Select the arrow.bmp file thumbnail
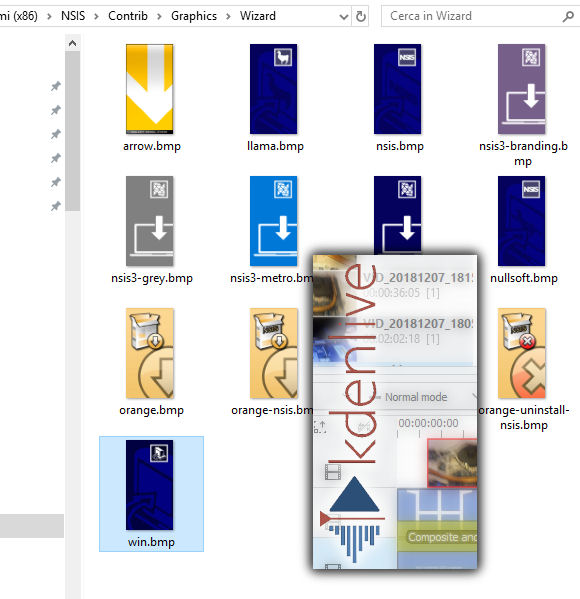580x599 pixels. (x=149, y=89)
